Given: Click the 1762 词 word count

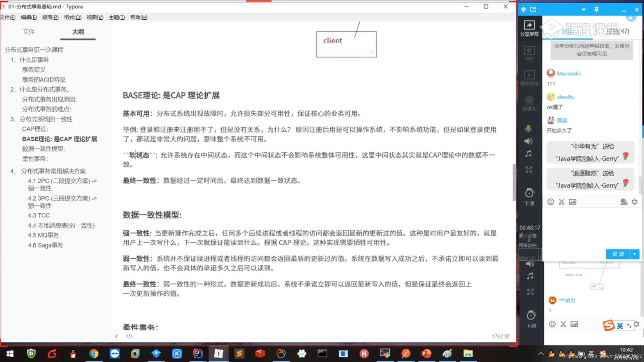Looking at the screenshot, I should (501, 336).
